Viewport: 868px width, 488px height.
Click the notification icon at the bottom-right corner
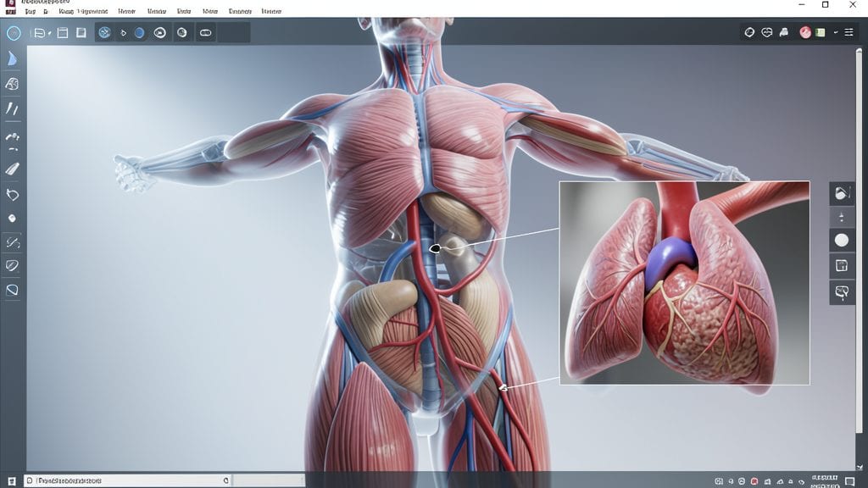click(x=849, y=481)
